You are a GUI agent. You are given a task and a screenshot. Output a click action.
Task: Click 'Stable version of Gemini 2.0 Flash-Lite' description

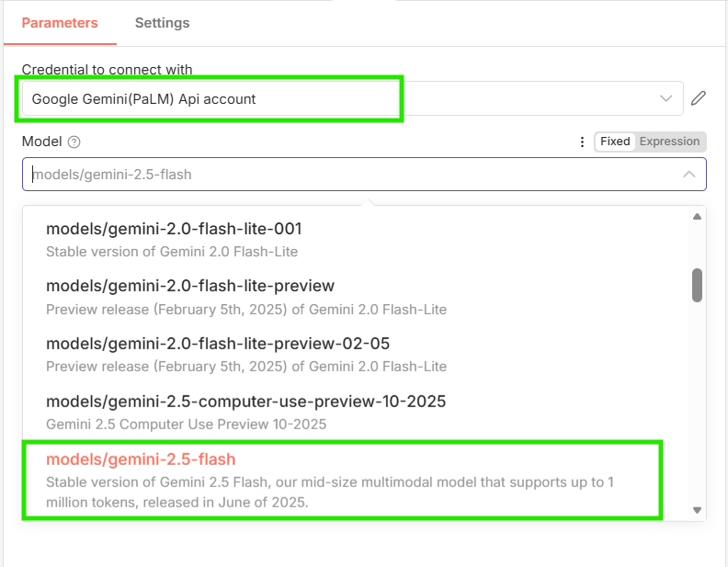172,252
